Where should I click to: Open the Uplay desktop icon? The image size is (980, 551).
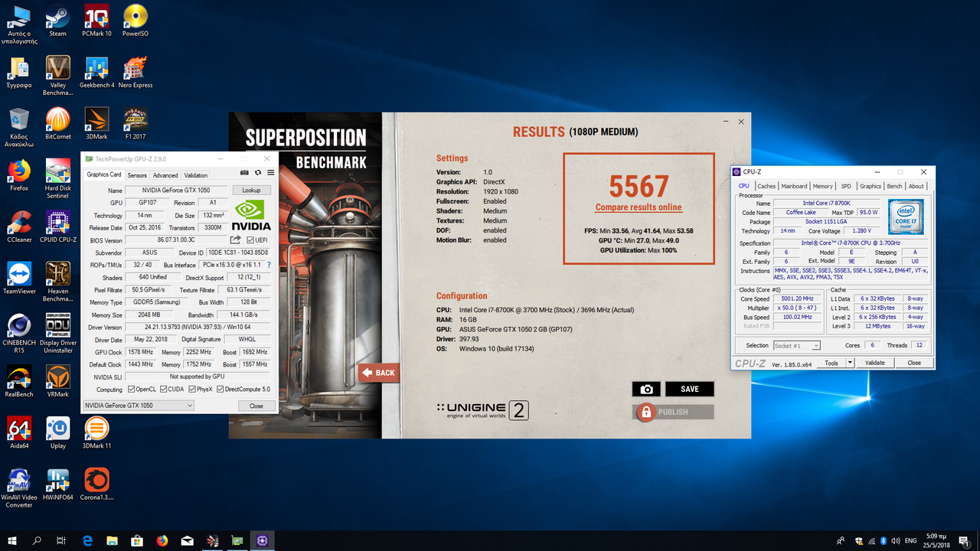[57, 432]
